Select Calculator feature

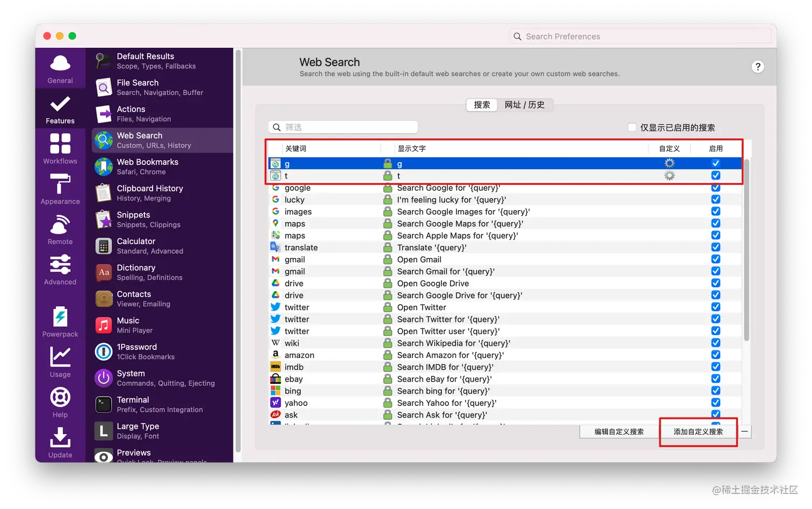pos(162,246)
